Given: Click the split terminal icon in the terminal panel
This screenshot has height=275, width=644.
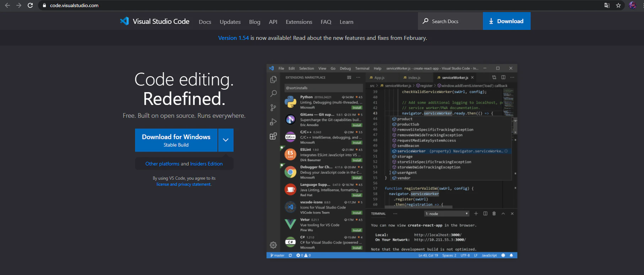Looking at the screenshot, I should (x=485, y=213).
